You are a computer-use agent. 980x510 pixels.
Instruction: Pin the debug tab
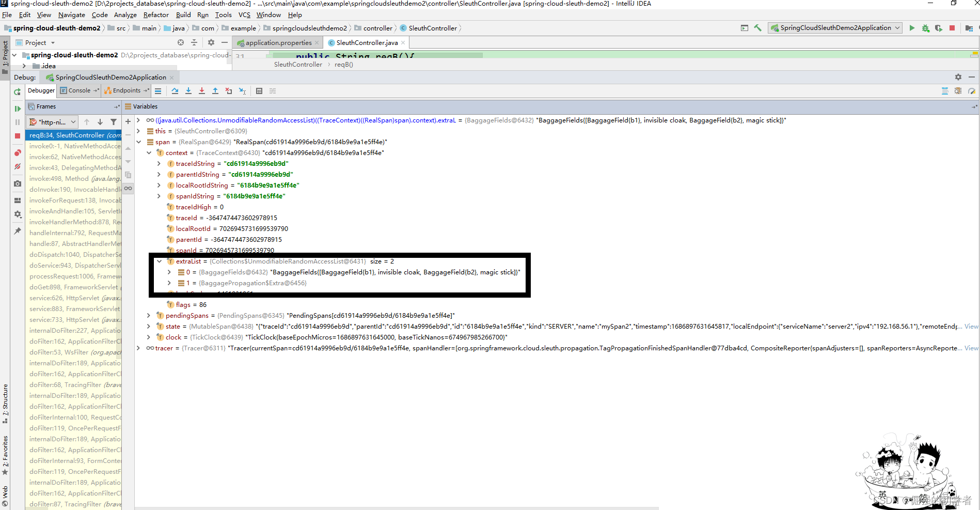point(18,231)
